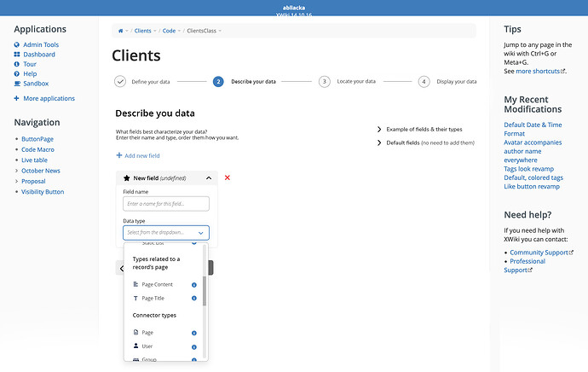588x372 pixels.
Task: Collapse the New field panel chevron
Action: pos(209,178)
